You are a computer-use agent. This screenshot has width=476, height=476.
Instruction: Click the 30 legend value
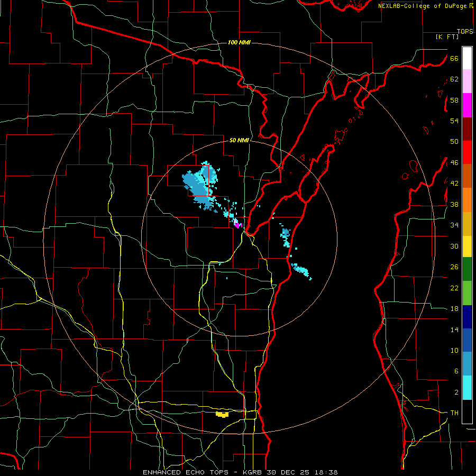(x=454, y=246)
